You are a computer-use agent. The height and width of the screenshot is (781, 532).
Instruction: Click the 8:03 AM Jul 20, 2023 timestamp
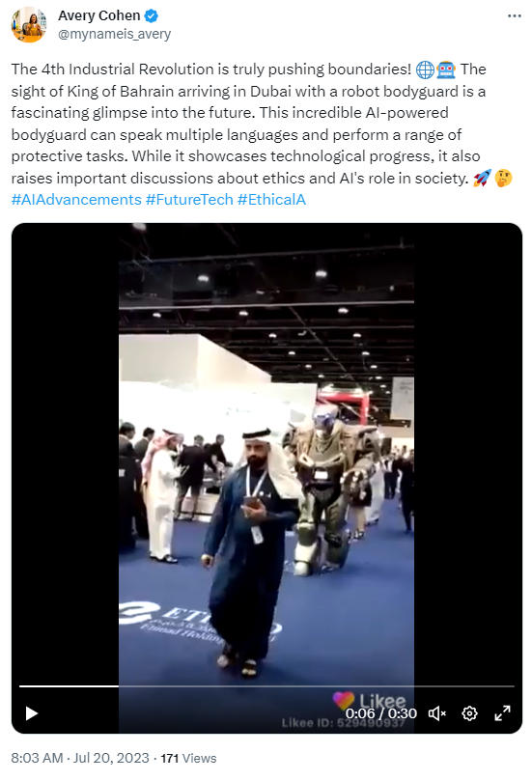point(80,758)
